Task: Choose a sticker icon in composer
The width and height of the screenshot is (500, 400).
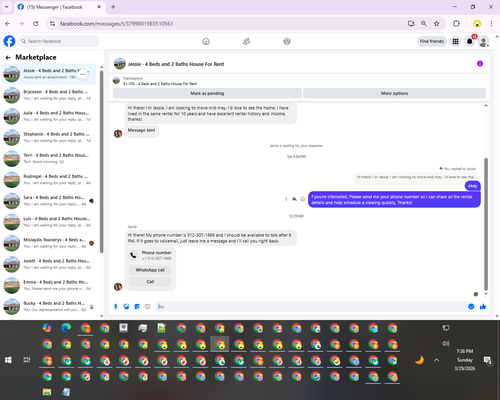Action: [137, 307]
